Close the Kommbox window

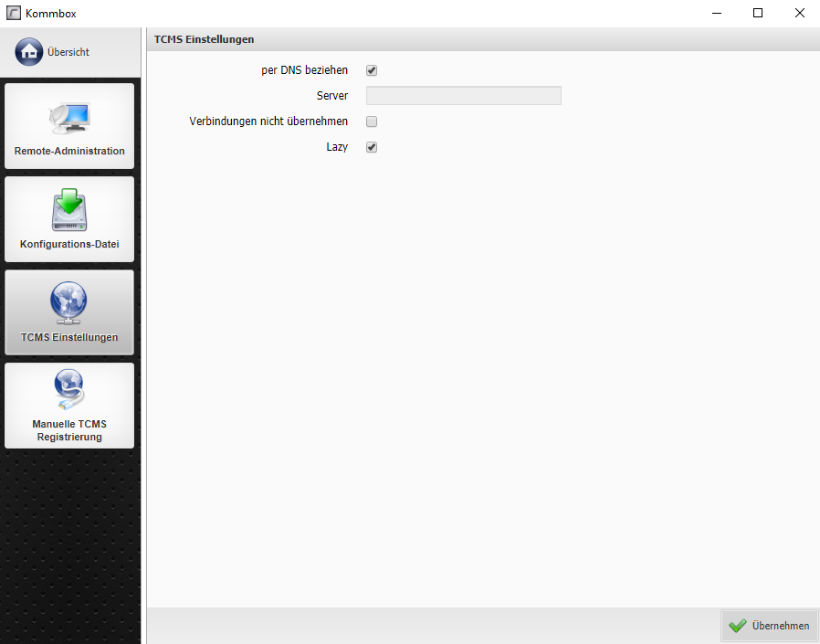[x=799, y=13]
